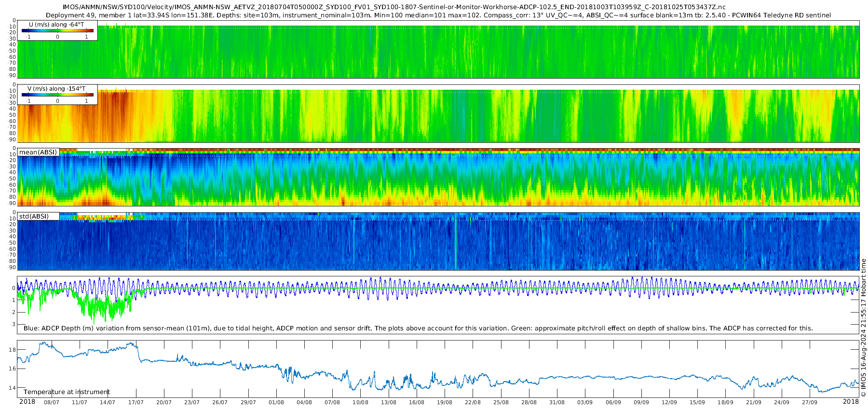The height and width of the screenshot is (410, 868).
Task: Select the std(ABSI) panel label
Action: click(x=38, y=216)
